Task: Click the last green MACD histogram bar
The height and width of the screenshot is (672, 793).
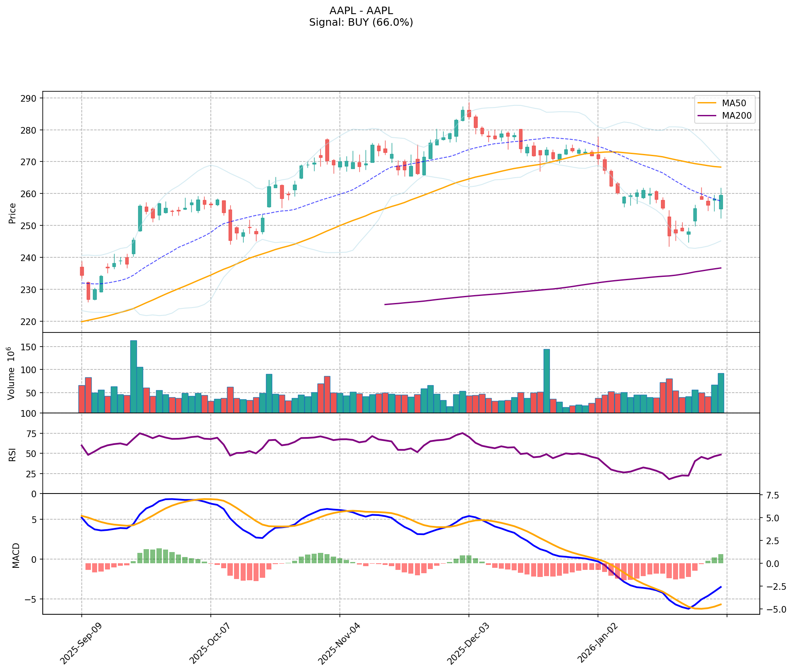Action: pos(721,559)
